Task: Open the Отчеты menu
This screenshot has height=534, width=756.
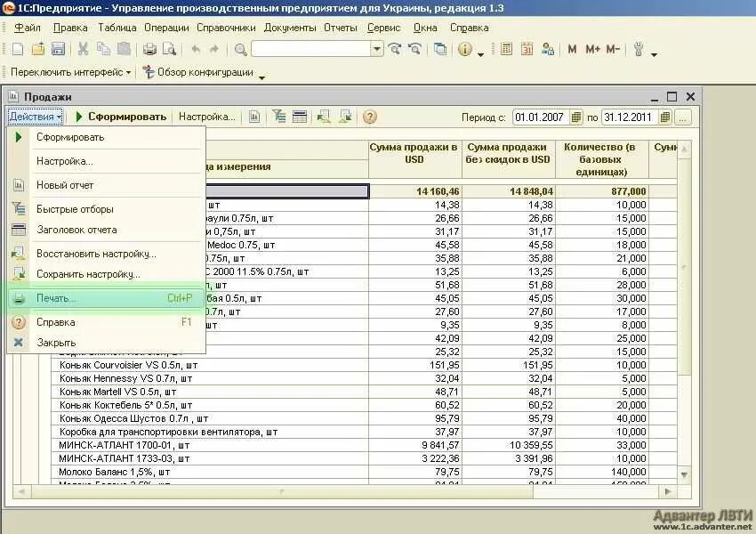Action: point(341,28)
